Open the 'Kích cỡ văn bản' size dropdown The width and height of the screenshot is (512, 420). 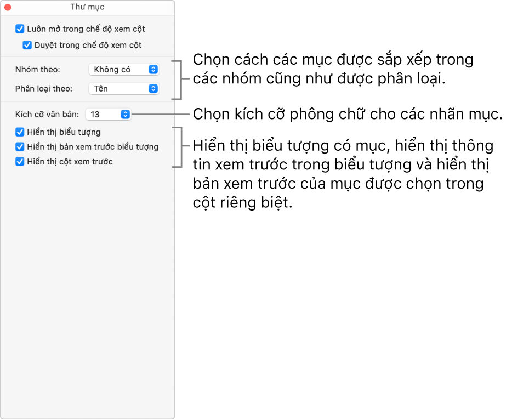[x=108, y=115]
